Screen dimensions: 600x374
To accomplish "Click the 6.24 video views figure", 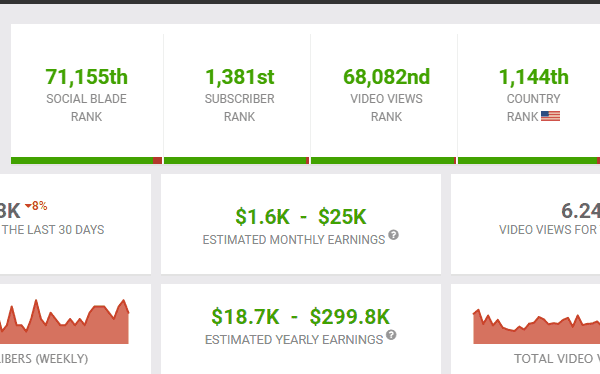I will [x=580, y=211].
